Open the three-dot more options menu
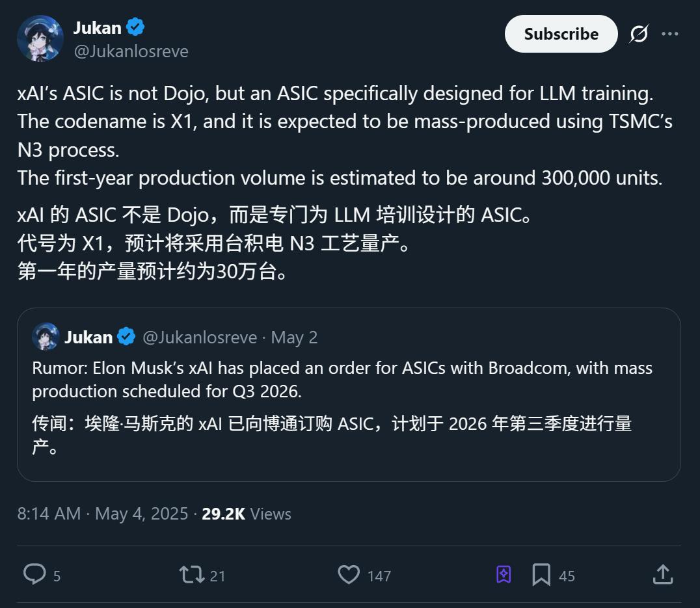The width and height of the screenshot is (700, 608). click(x=671, y=34)
